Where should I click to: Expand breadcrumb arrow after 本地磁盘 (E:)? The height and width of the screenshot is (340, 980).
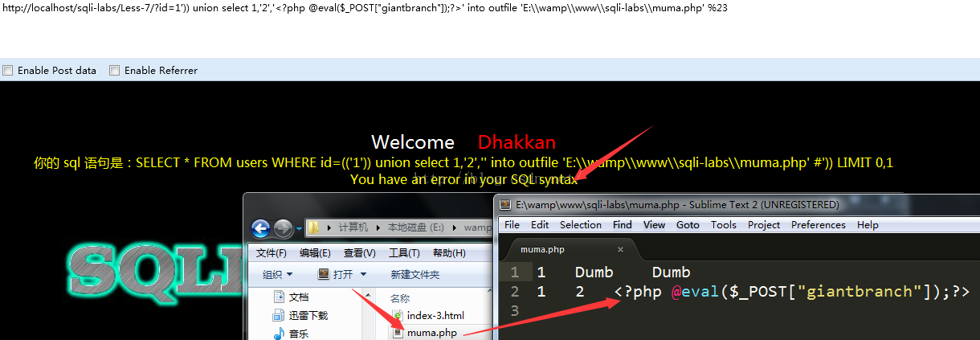pyautogui.click(x=456, y=229)
